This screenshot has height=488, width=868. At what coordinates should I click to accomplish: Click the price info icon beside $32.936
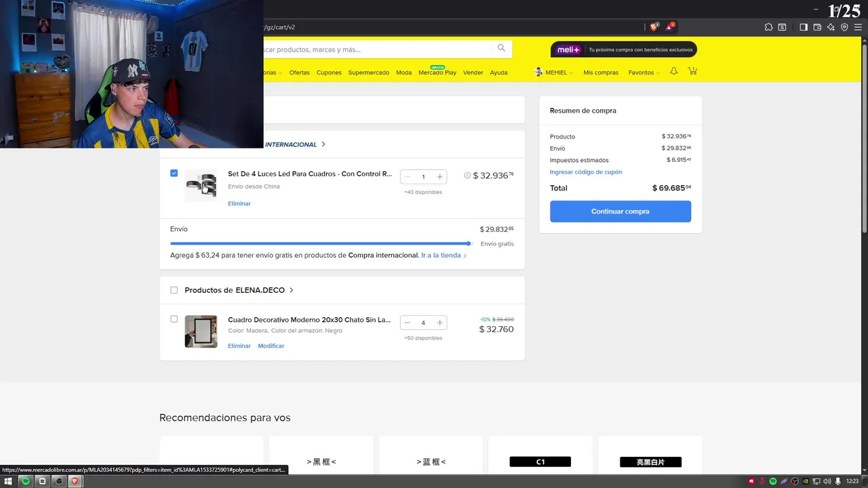point(467,176)
